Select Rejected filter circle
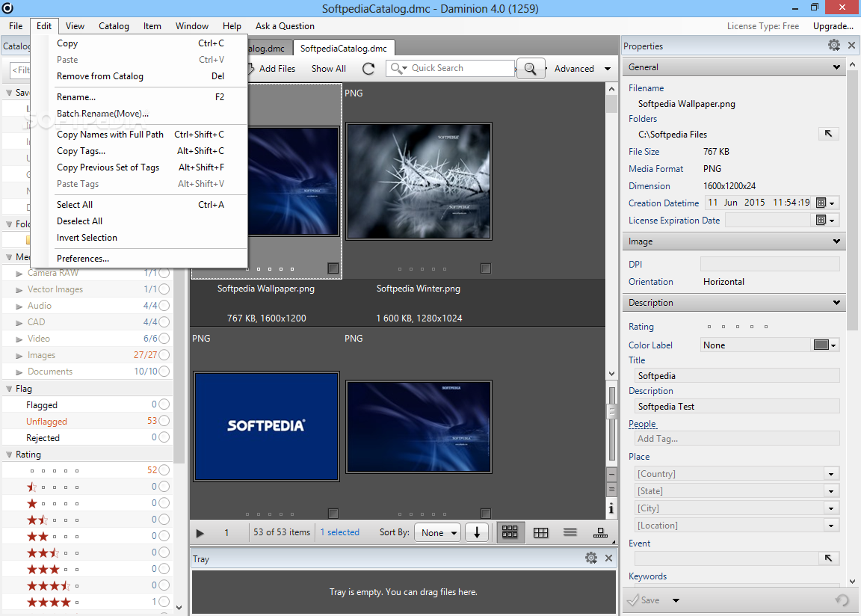 (164, 437)
